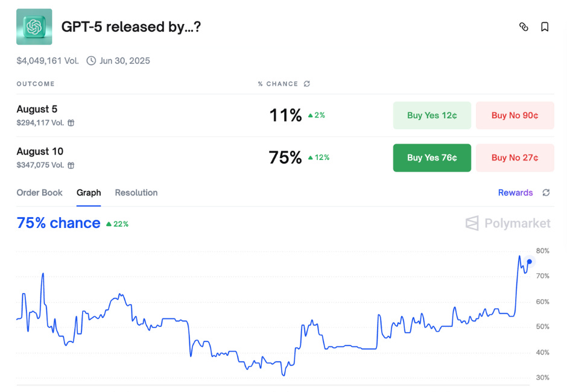Click the market title "GPT-5 released by...?"

click(x=131, y=27)
